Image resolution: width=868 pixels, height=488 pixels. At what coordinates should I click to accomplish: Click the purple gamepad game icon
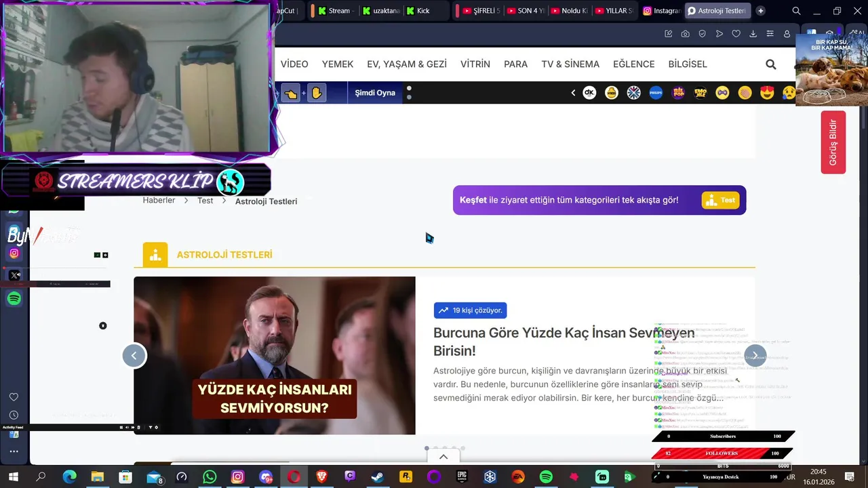pos(722,93)
